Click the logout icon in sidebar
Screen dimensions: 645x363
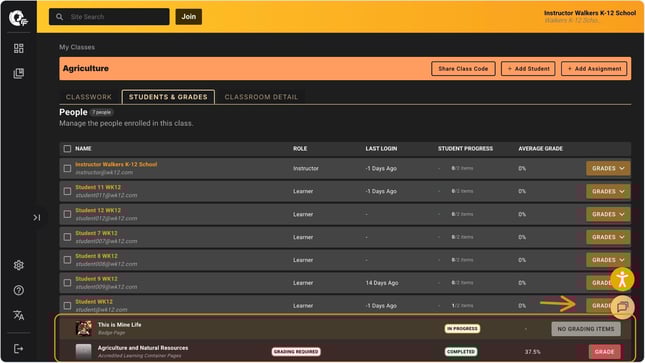pyautogui.click(x=19, y=349)
